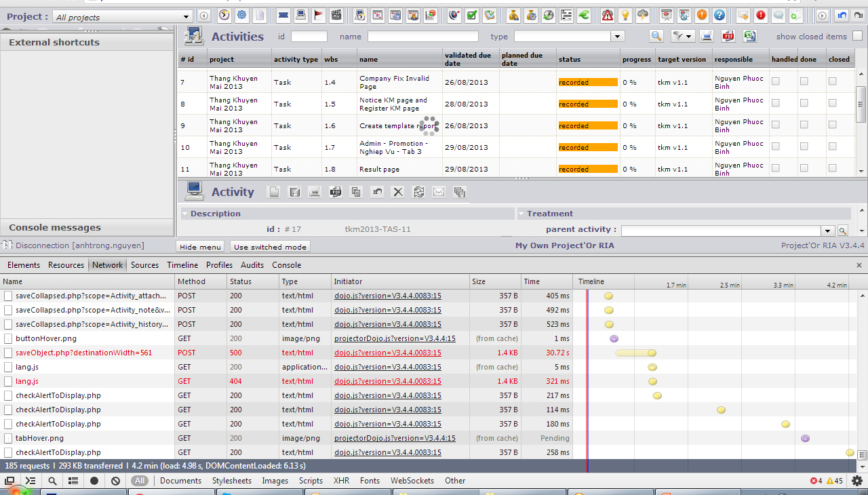Tick the closed checkbox for activity 8

[832, 103]
